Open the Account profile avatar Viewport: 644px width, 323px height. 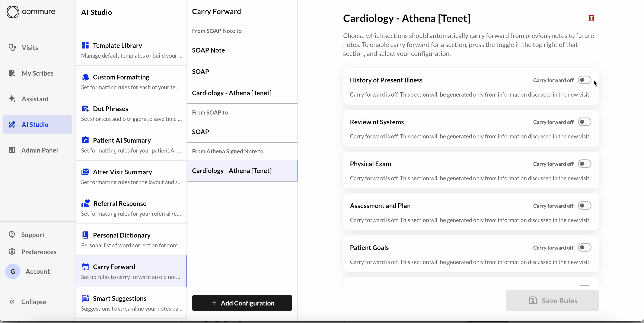point(13,271)
